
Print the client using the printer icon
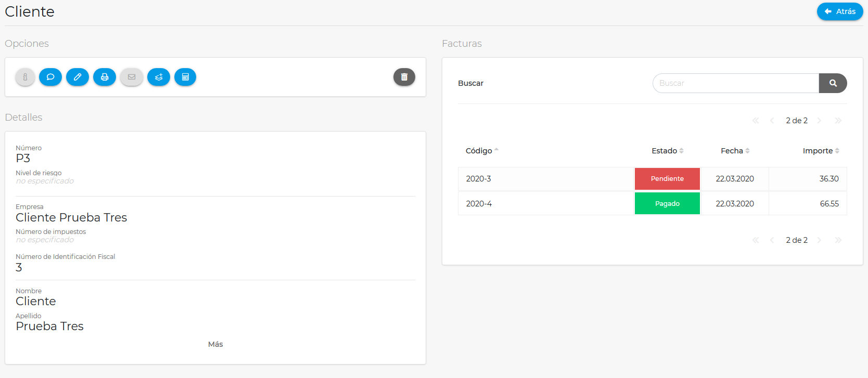point(105,77)
